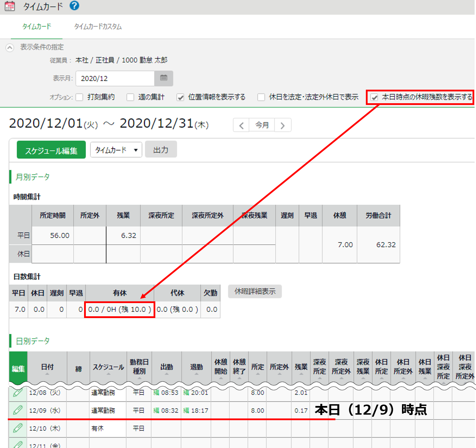
Task: Open the calendar picker beside display month
Action: [164, 78]
